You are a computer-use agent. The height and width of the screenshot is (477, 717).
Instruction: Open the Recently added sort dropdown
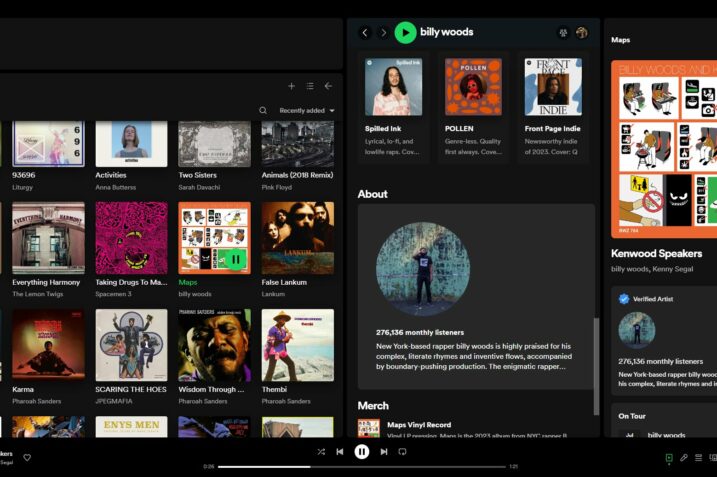(307, 111)
